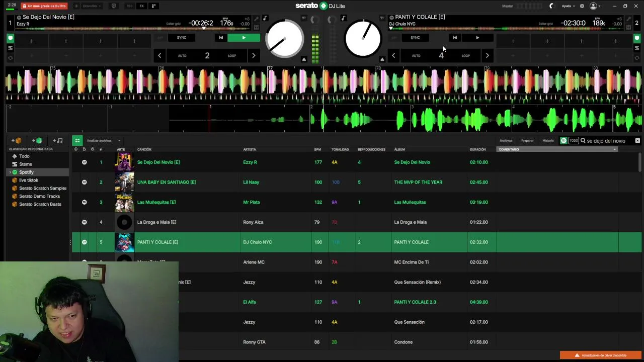
Task: Double the deck 2 loop size
Action: click(x=487, y=56)
